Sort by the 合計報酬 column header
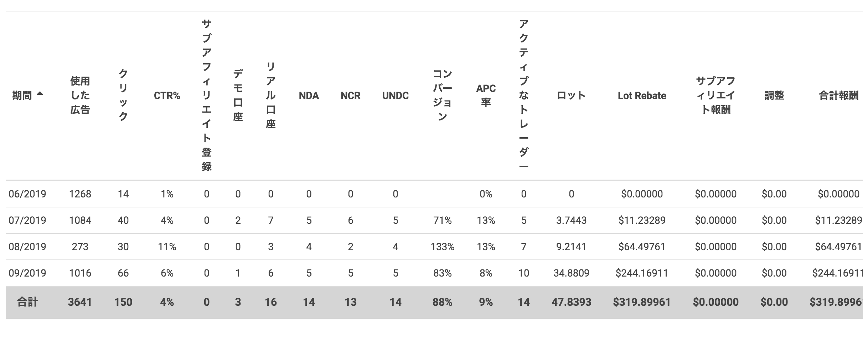The image size is (868, 340). [x=838, y=96]
